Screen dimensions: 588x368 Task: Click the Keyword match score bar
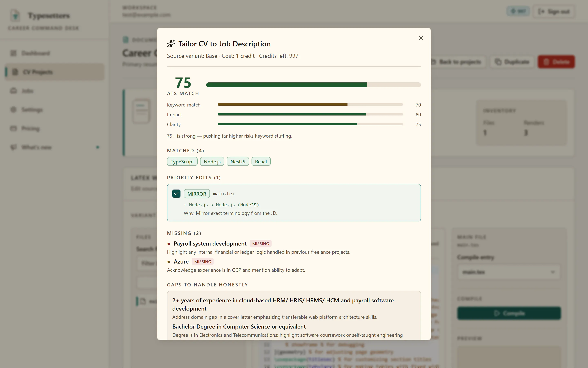310,104
